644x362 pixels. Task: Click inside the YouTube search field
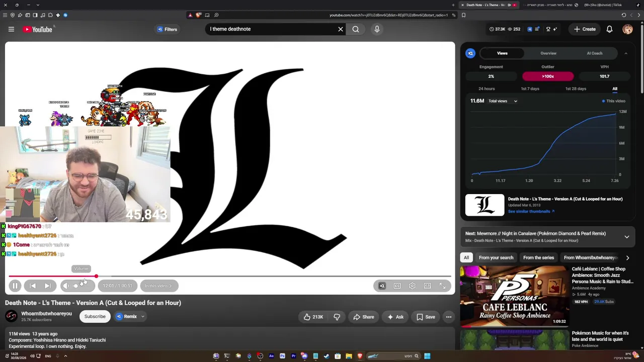[271, 29]
